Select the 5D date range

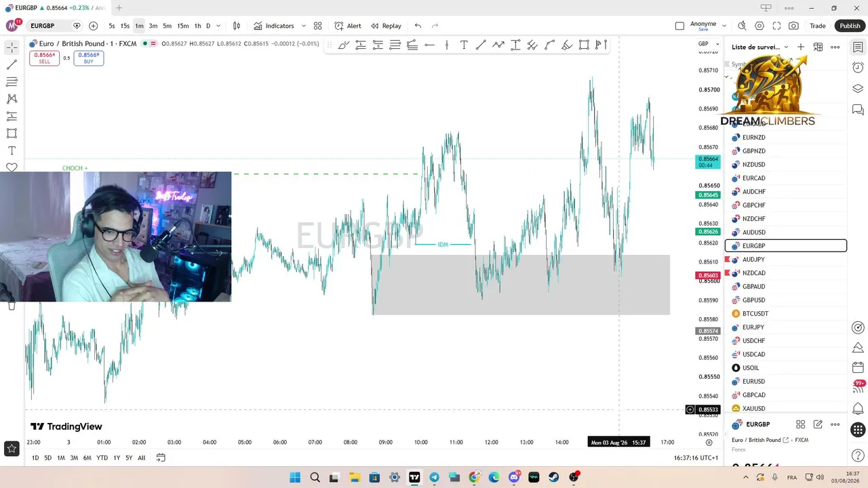point(47,458)
